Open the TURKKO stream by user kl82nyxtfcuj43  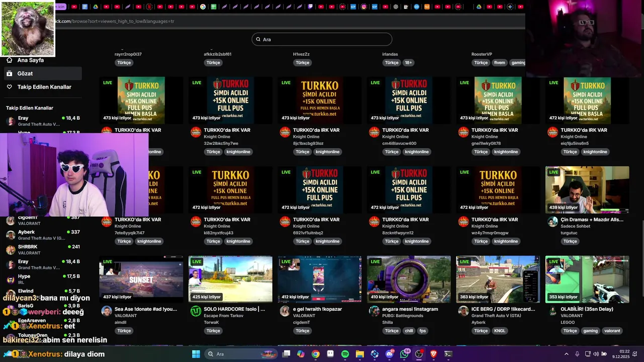pos(230,190)
